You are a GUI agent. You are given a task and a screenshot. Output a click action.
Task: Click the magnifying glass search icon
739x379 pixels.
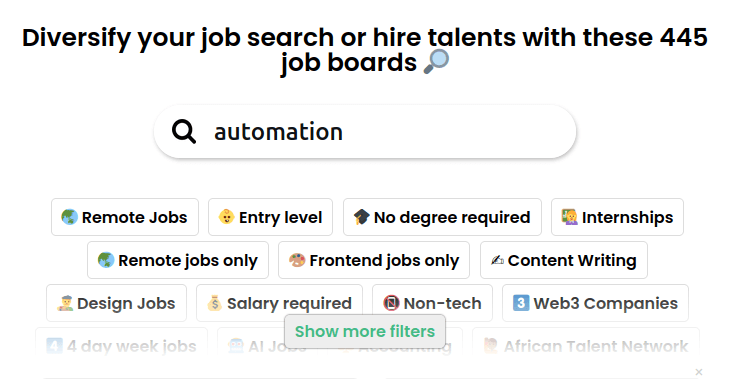[x=184, y=131]
